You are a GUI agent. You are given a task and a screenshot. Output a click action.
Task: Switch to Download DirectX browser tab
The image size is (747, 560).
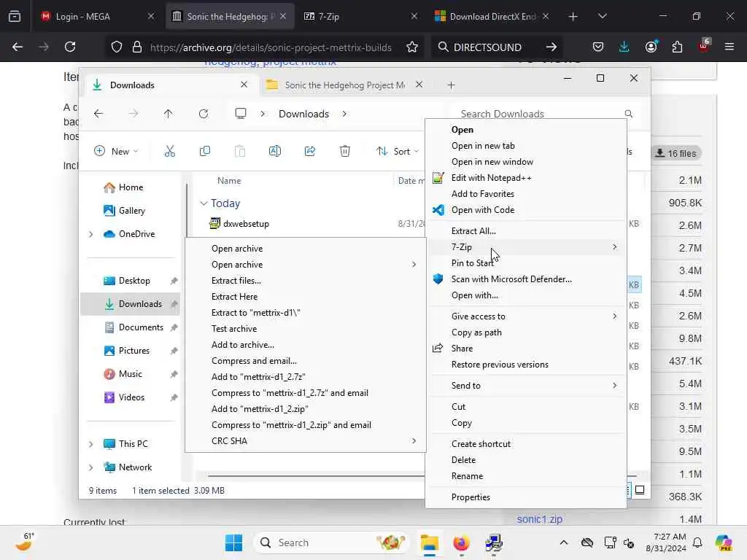tap(492, 17)
